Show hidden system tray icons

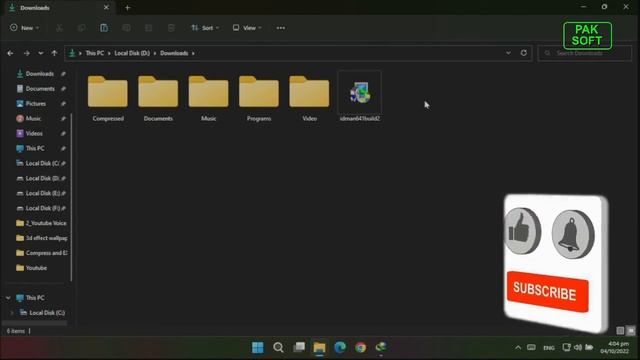click(x=518, y=347)
